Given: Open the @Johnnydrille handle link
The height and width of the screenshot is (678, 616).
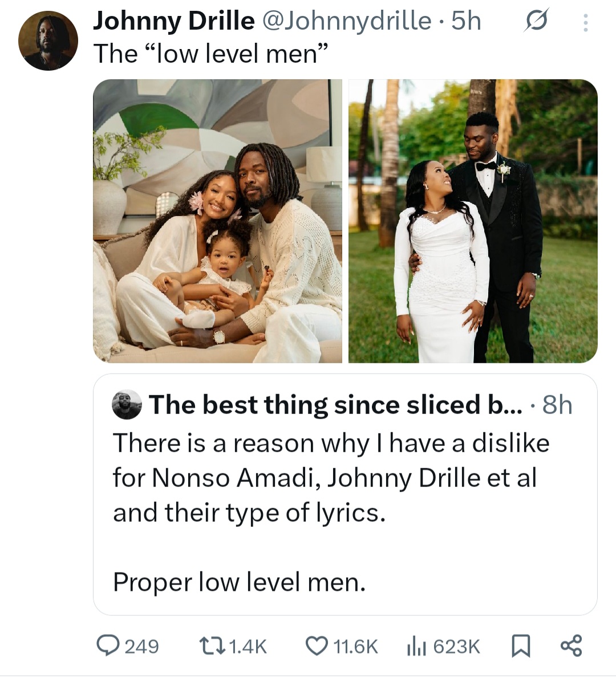Looking at the screenshot, I should 346,21.
